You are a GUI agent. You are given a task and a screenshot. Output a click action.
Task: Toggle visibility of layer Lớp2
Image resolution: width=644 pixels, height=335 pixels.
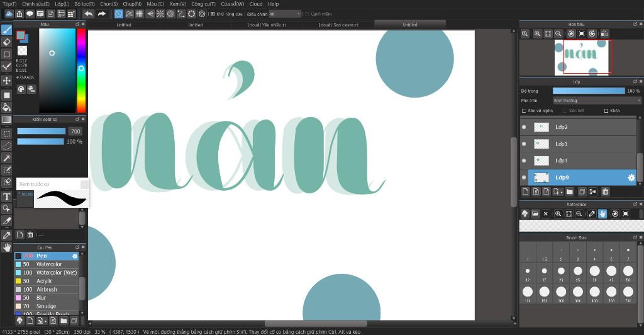[524, 127]
